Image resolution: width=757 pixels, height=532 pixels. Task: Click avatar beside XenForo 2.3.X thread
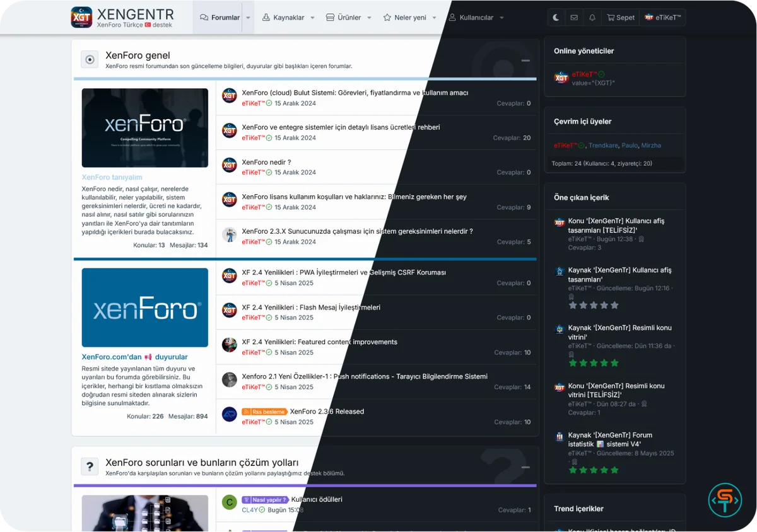[230, 234]
